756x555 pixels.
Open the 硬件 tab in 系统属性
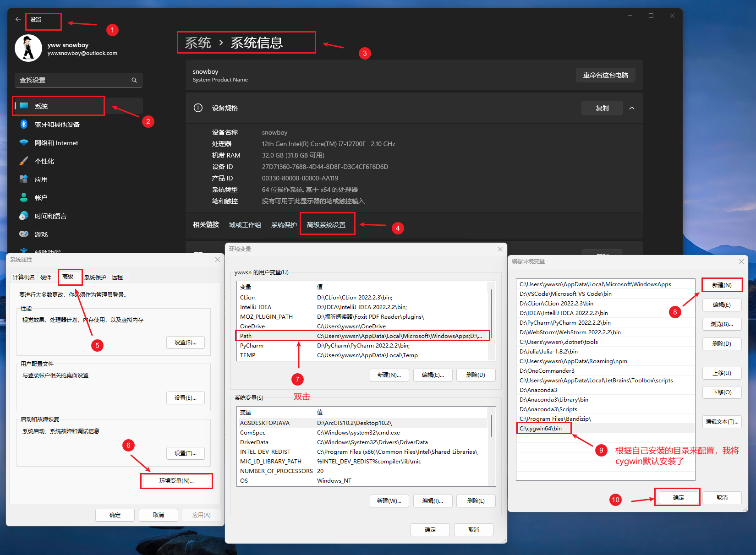pos(46,277)
